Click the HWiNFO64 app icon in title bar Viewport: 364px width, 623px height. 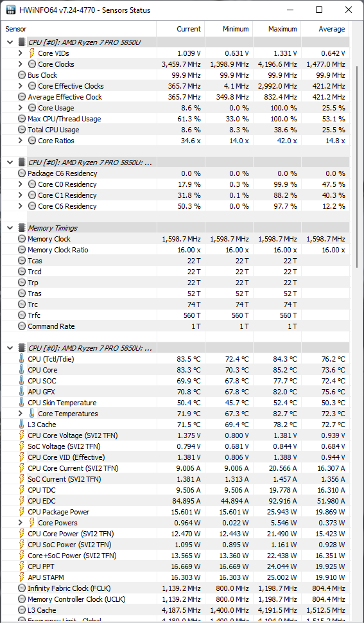point(10,10)
